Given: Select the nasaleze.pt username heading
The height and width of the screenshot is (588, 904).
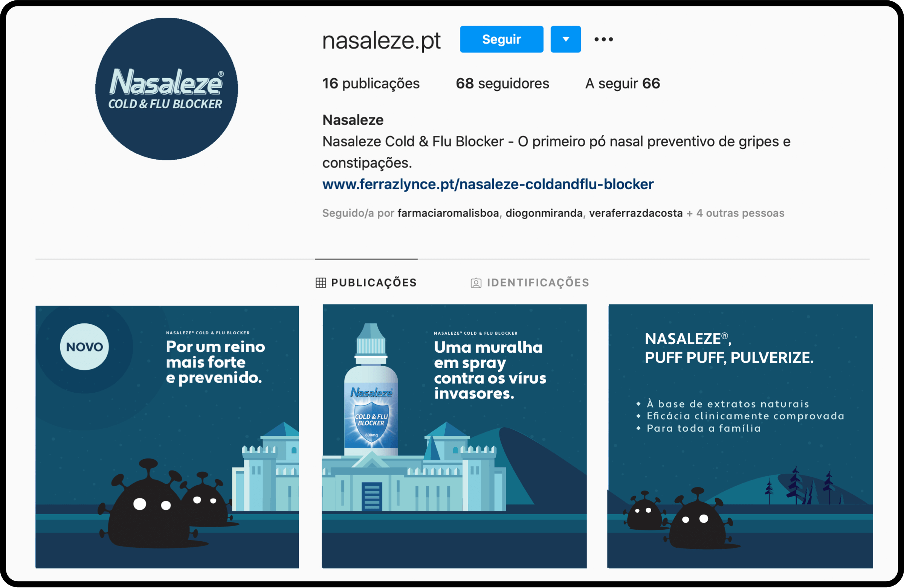Looking at the screenshot, I should [x=381, y=40].
